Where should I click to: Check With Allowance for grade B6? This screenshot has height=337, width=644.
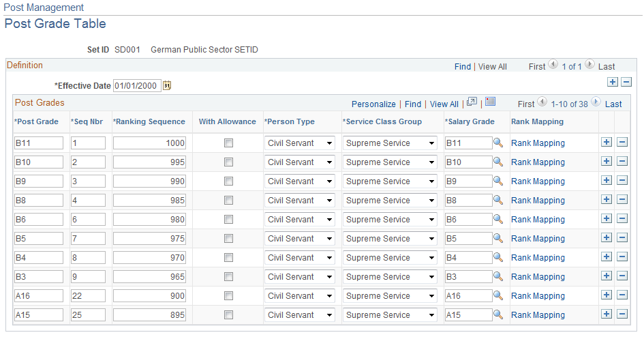228,220
